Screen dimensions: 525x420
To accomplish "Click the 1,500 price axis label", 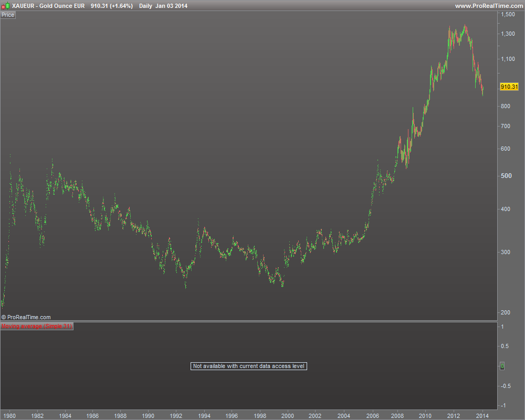I will [x=508, y=14].
